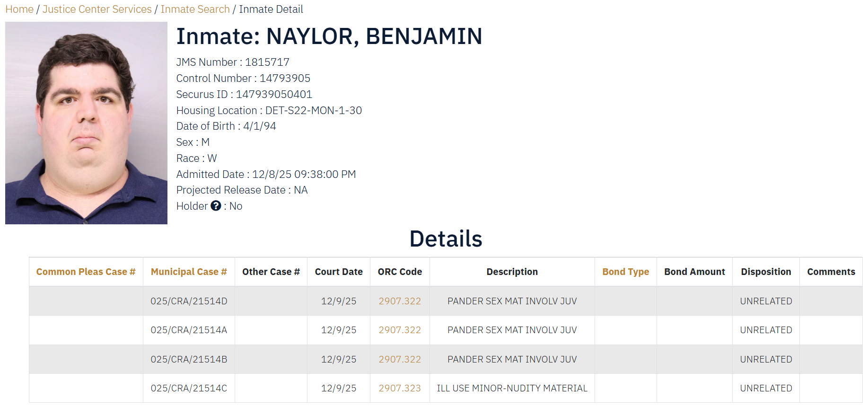
Task: Sort by Common Pleas Case # column
Action: click(86, 272)
